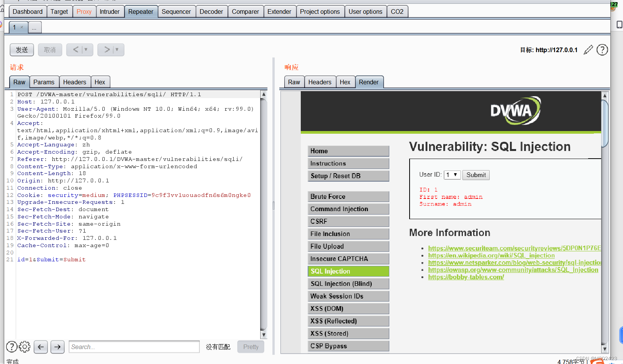
Task: Switch to the request Params tab
Action: (44, 82)
